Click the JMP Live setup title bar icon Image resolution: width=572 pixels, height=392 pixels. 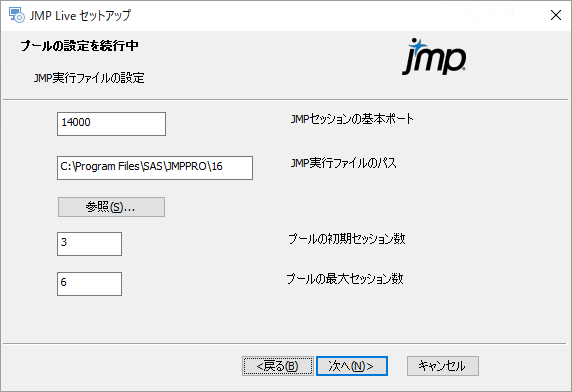tap(16, 15)
